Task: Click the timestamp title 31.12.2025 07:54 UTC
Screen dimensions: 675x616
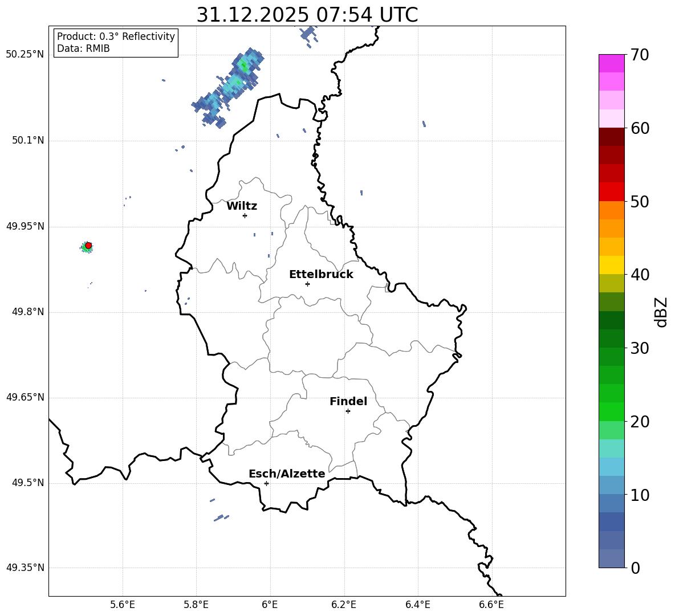Action: [307, 15]
